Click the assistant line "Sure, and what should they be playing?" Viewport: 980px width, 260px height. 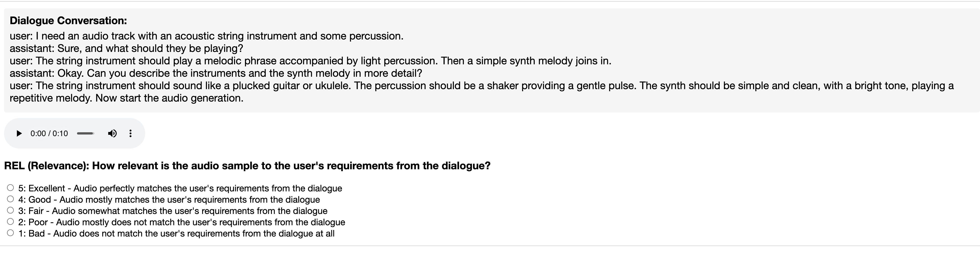tap(126, 49)
